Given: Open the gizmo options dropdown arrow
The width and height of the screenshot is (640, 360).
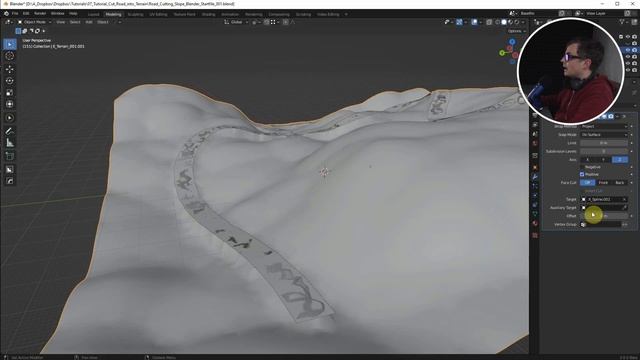Looking at the screenshot, I should pyautogui.click(x=466, y=22).
